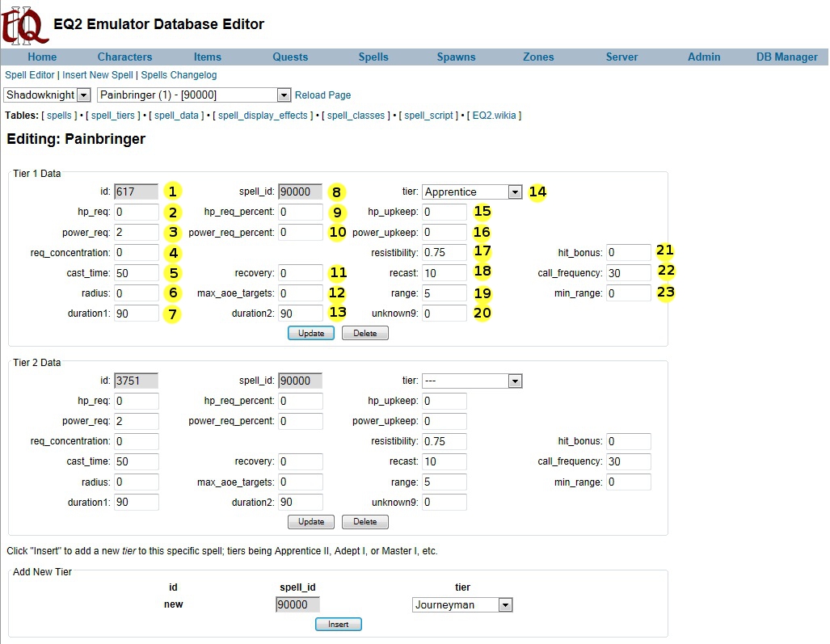
Task: Open the Insert New Spell link
Action: coord(98,75)
